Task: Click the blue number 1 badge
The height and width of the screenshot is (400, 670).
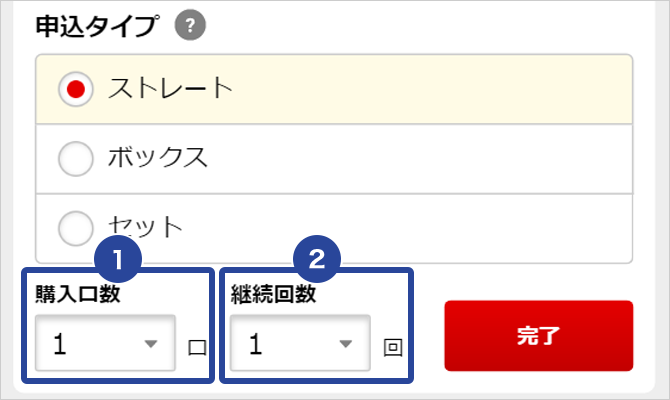Action: tap(118, 260)
